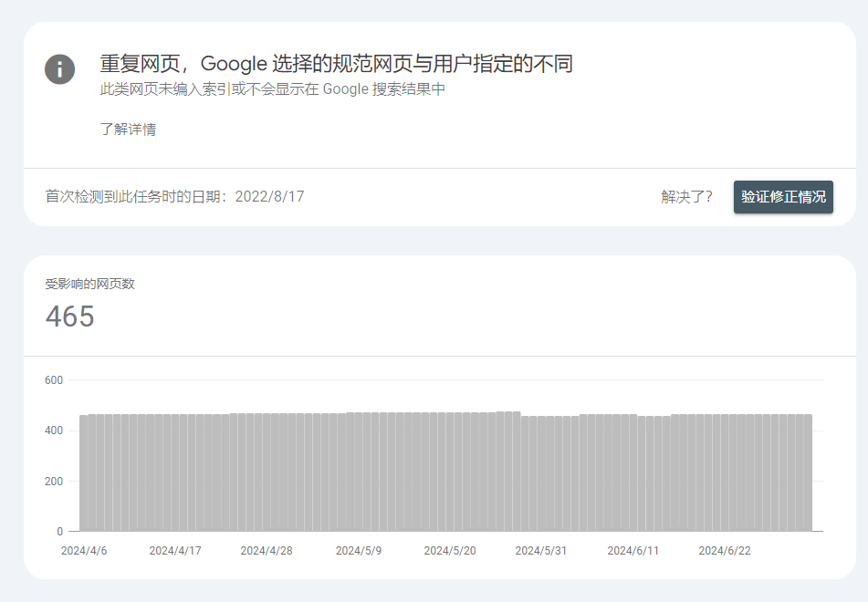Click the 解决了? label
Viewport: 868px width, 602px height.
coord(686,197)
